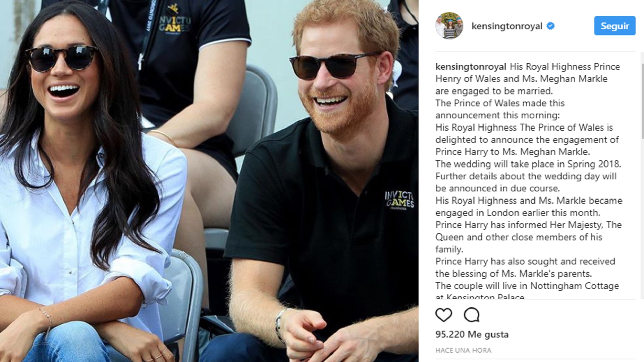Open the kensingtonroyal profile picture

coord(449,26)
